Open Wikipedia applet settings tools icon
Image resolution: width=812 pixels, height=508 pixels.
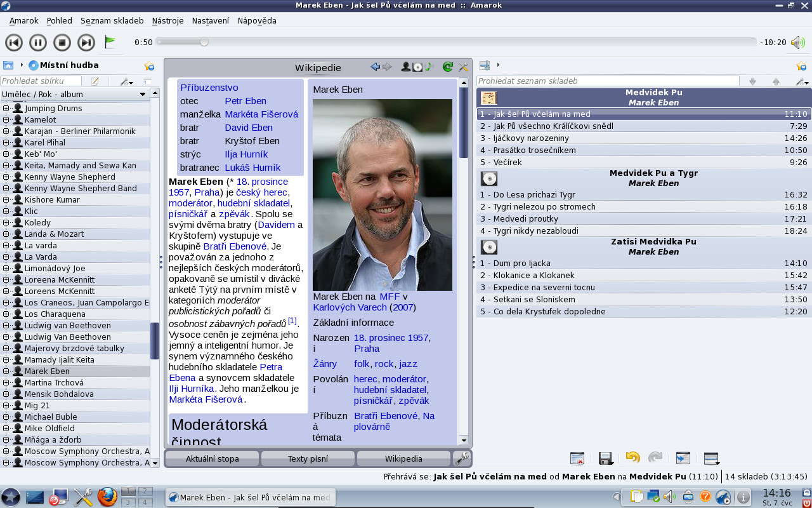point(463,67)
